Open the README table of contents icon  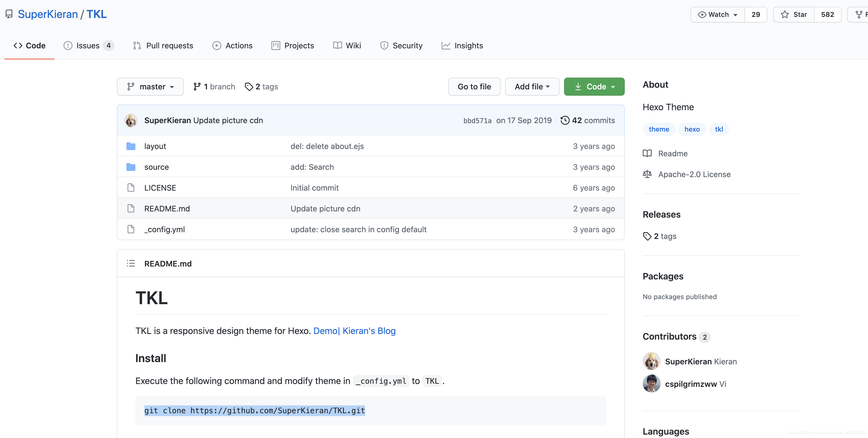pyautogui.click(x=131, y=263)
